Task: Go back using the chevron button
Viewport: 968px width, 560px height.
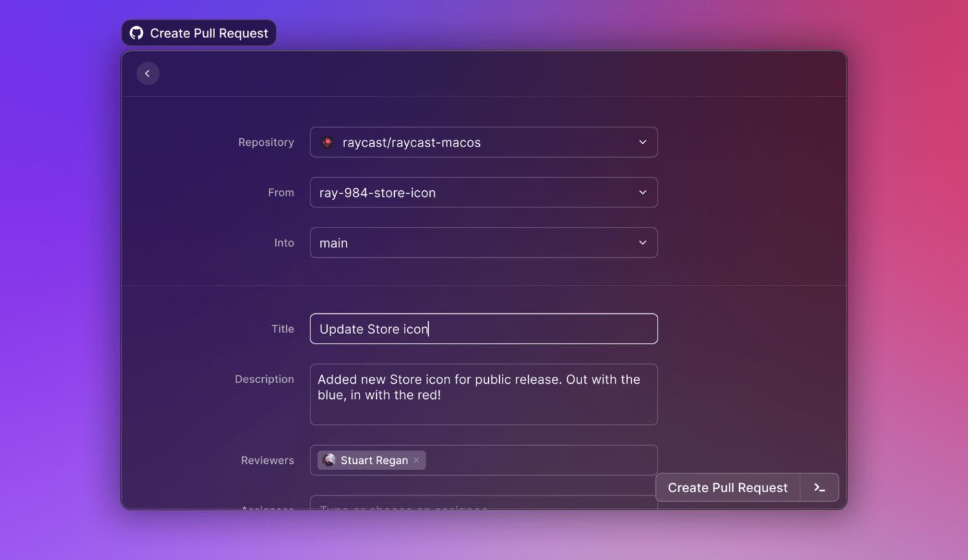Action: pyautogui.click(x=148, y=73)
